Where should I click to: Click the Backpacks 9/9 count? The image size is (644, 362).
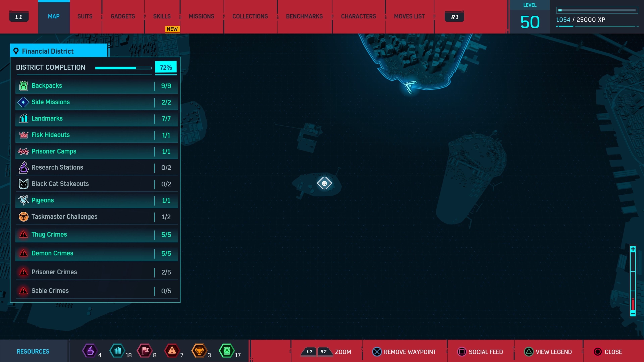point(166,86)
